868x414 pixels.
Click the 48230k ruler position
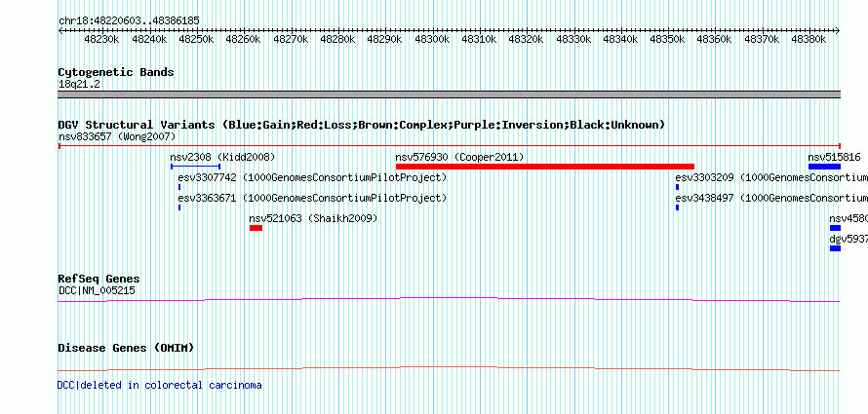[x=101, y=40]
